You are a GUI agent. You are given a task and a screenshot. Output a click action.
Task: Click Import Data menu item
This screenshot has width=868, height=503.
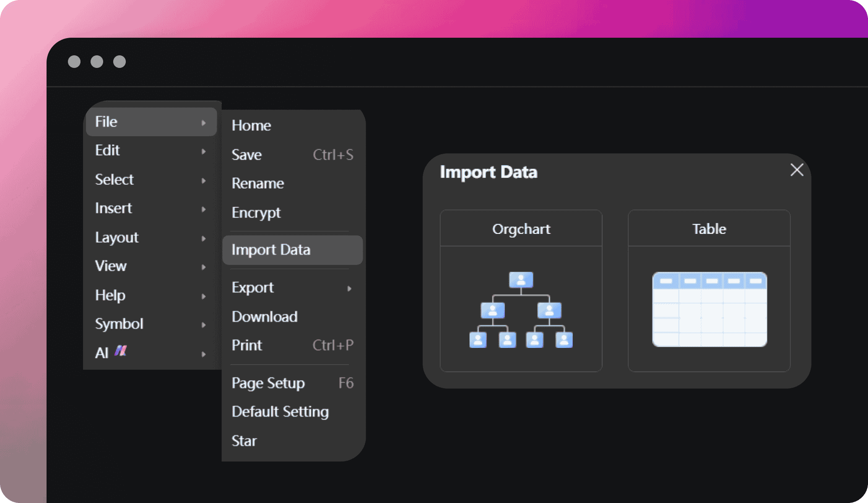pyautogui.click(x=293, y=250)
